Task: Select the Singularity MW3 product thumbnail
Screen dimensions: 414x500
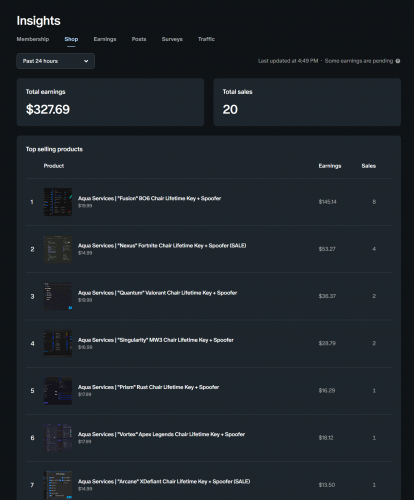Action: pos(58,343)
